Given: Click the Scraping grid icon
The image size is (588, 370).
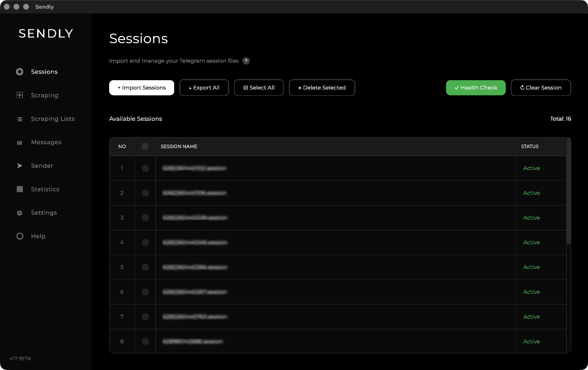Looking at the screenshot, I should [x=20, y=95].
